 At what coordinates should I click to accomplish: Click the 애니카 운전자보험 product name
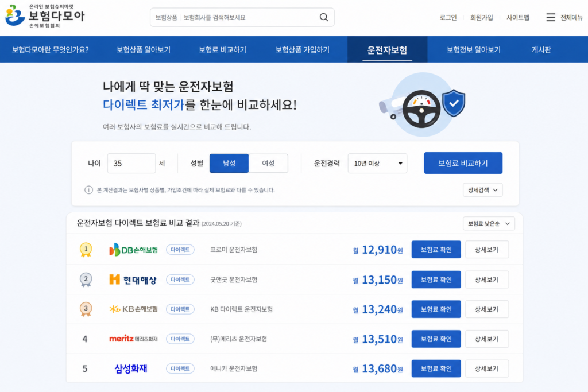click(234, 368)
